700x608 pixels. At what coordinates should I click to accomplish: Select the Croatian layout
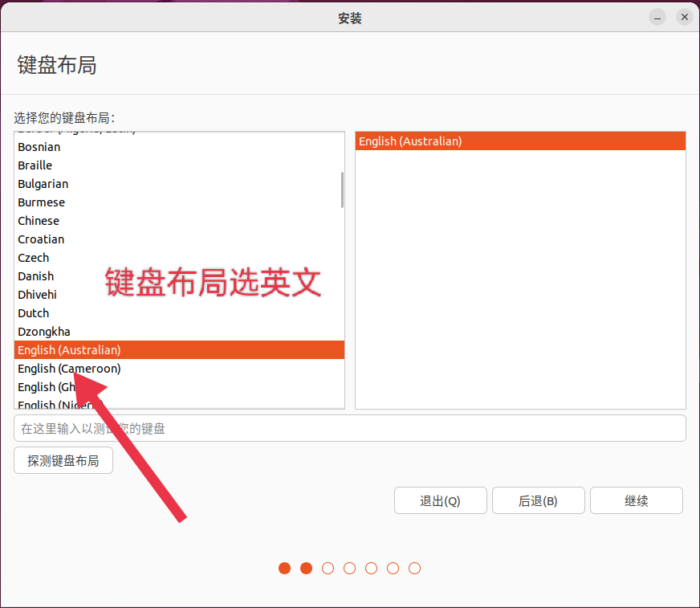pos(41,239)
